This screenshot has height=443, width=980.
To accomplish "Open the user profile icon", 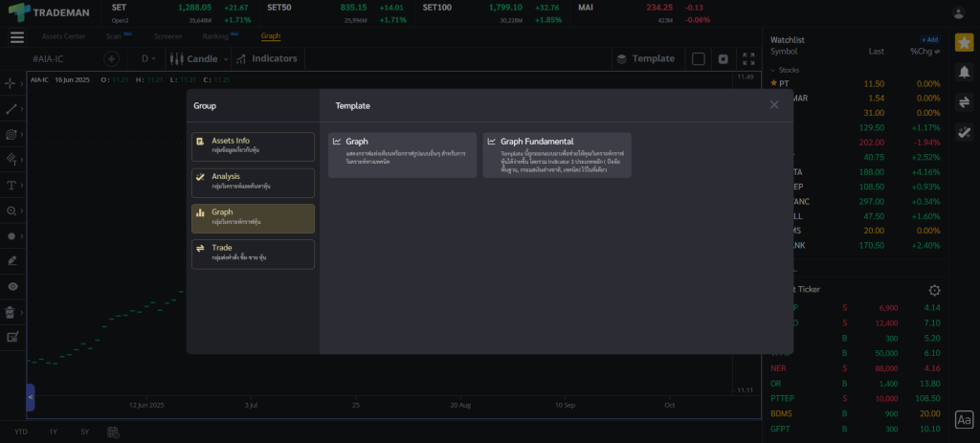I will pyautogui.click(x=959, y=12).
